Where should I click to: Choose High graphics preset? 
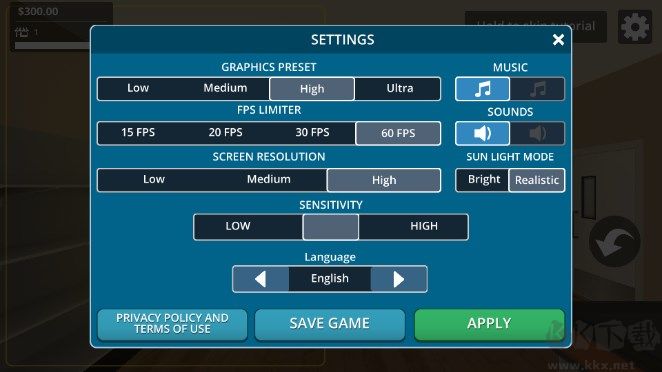pyautogui.click(x=312, y=89)
